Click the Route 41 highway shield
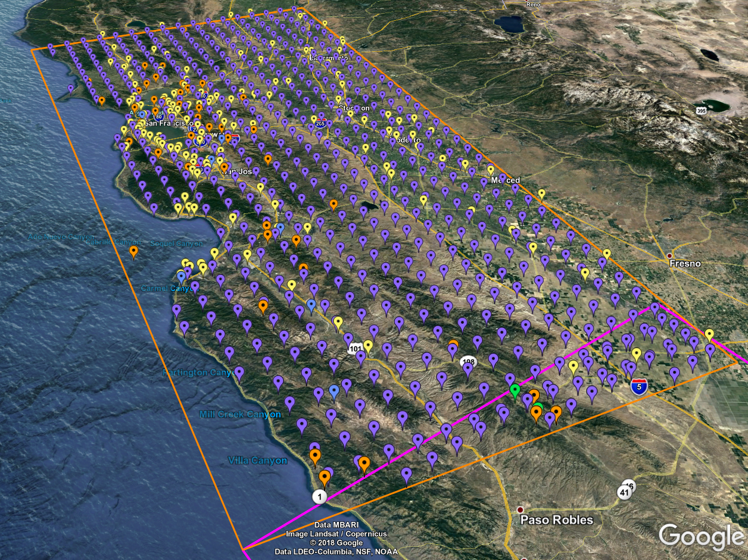The image size is (748, 560). click(x=624, y=493)
